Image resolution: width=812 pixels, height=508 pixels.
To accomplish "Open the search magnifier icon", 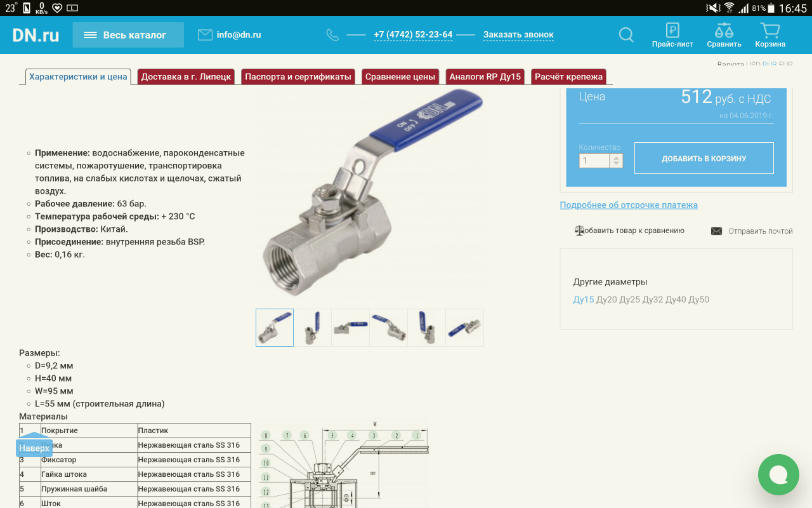I will (626, 35).
